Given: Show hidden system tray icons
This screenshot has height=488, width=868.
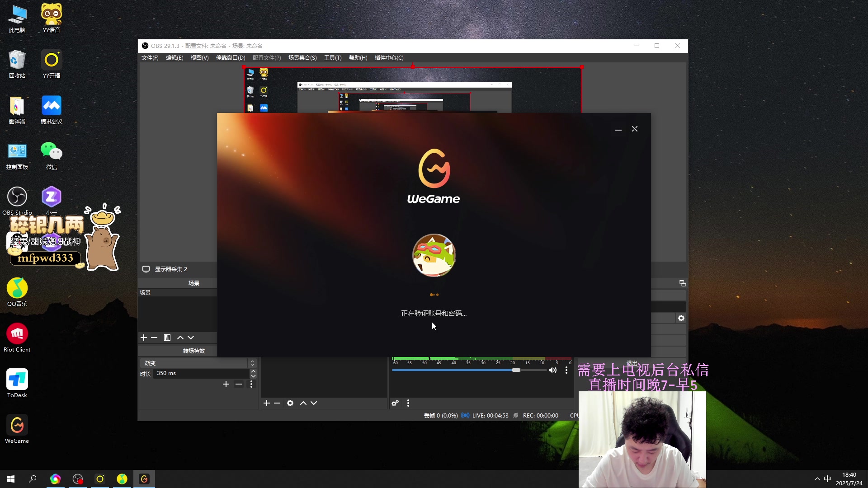Looking at the screenshot, I should click(817, 479).
